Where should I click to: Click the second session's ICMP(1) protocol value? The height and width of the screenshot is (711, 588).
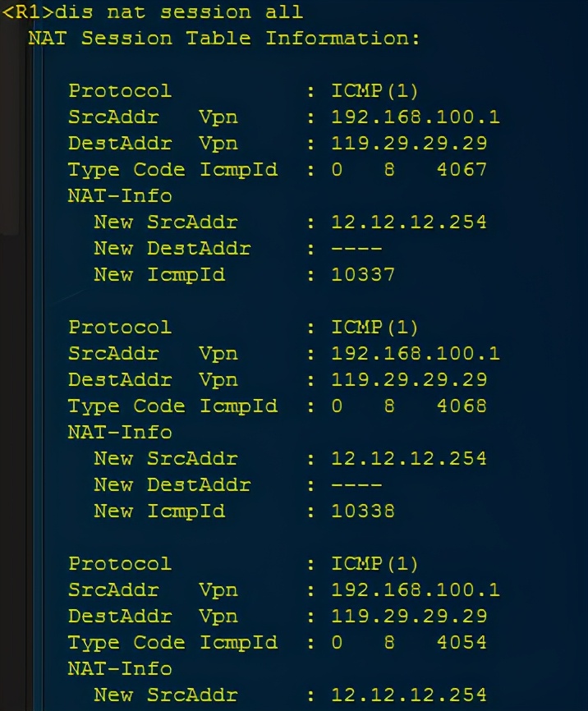pos(374,328)
